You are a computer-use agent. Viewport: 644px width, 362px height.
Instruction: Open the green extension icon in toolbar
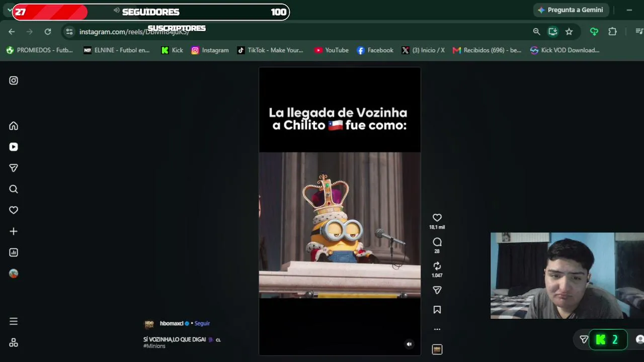click(594, 32)
